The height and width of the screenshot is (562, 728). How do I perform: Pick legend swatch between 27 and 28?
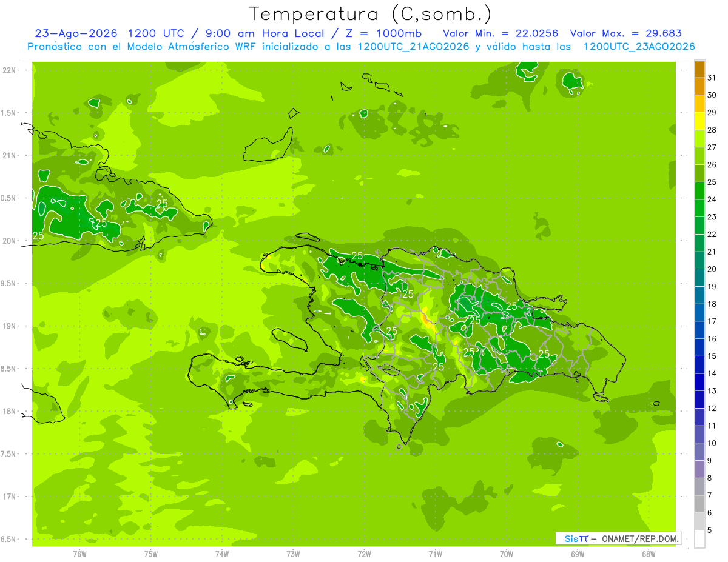699,139
